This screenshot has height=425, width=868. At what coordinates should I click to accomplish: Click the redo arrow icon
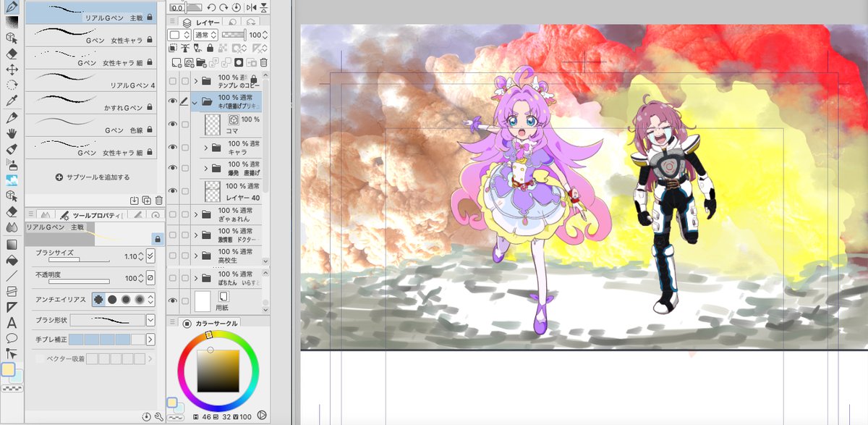(223, 7)
